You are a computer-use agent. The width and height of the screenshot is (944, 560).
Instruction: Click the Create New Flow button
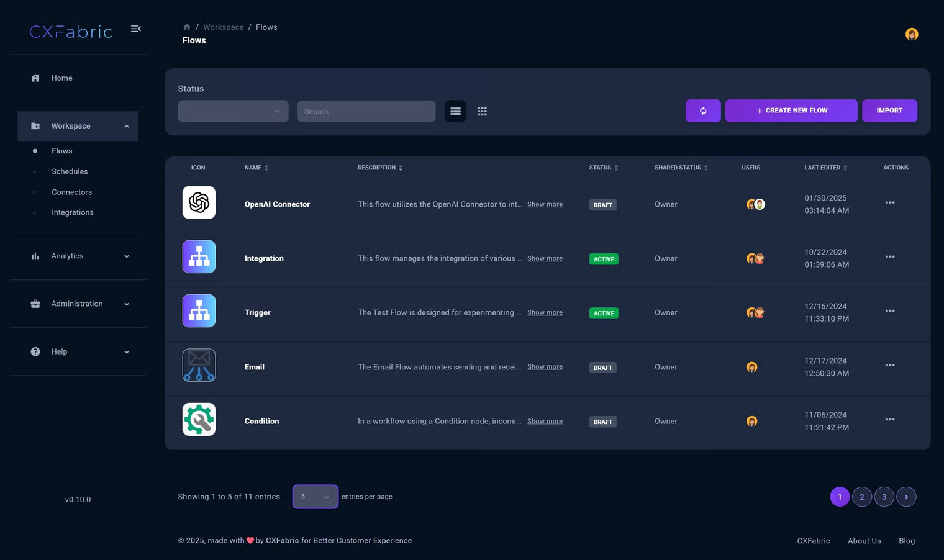[x=791, y=111]
